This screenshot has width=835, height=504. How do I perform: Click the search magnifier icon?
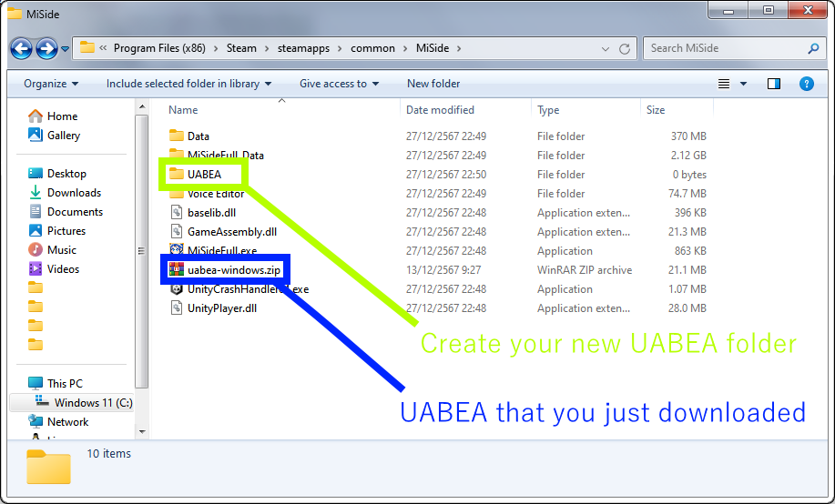[x=813, y=48]
